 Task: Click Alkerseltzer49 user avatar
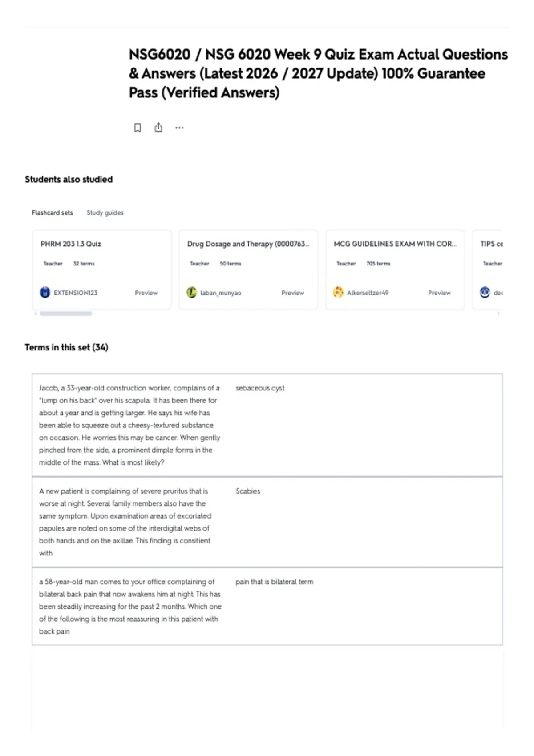(x=338, y=293)
